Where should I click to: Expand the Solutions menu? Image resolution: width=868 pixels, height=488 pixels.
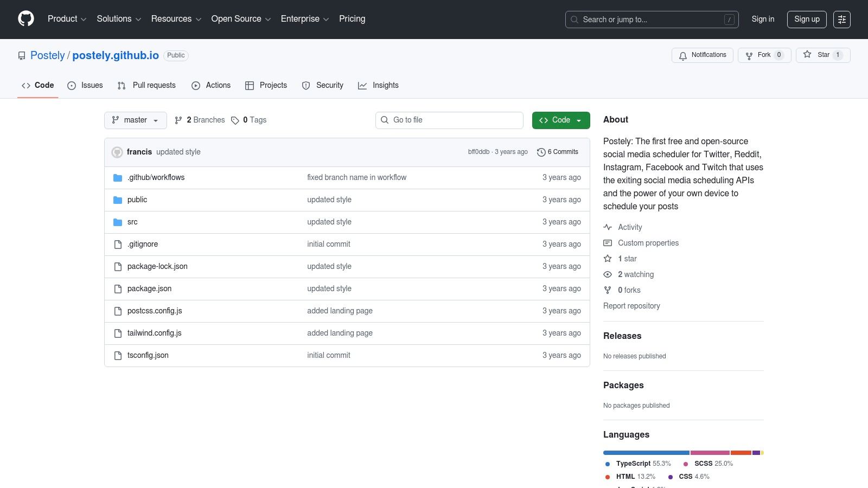(x=119, y=19)
